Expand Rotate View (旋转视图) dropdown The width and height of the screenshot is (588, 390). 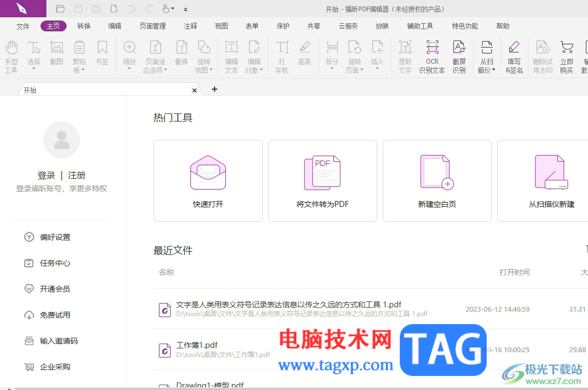coord(211,70)
